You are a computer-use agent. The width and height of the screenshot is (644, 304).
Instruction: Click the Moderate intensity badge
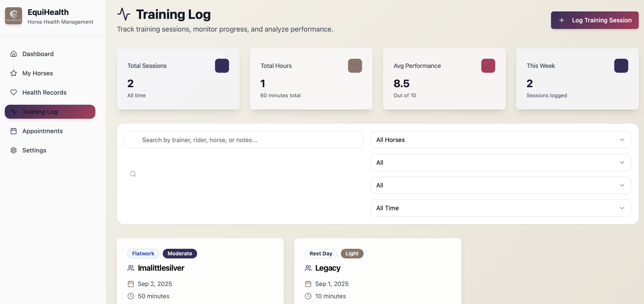[x=180, y=253]
